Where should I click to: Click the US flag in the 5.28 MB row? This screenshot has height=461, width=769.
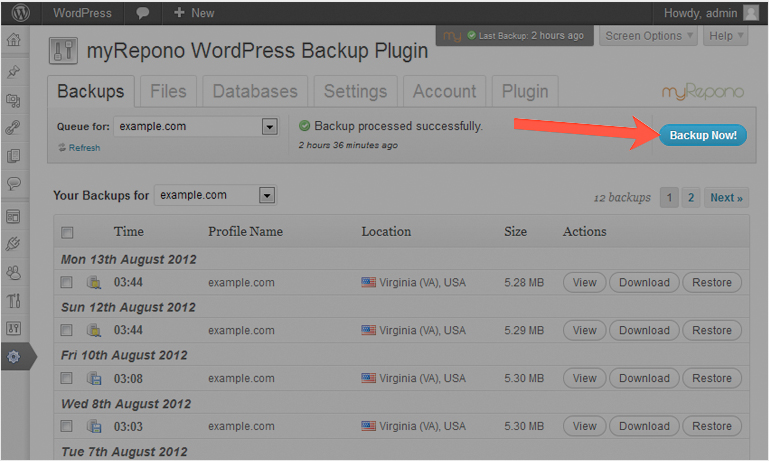369,282
